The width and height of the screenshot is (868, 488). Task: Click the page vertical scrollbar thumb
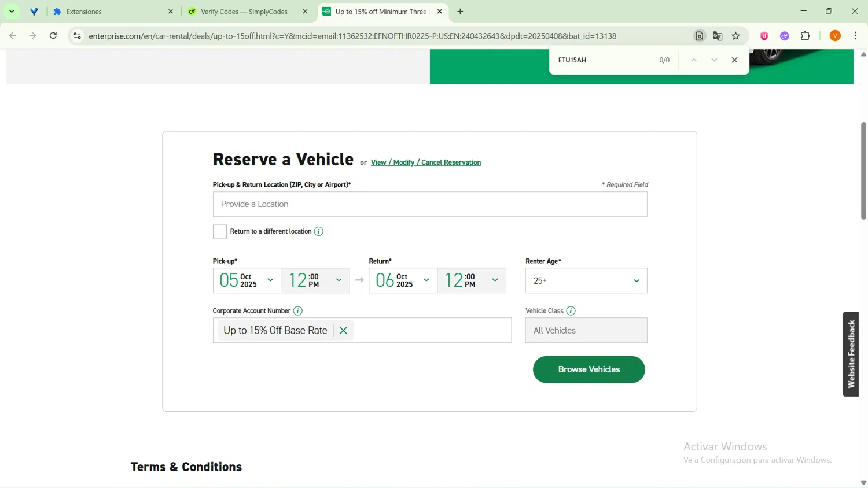pos(863,171)
